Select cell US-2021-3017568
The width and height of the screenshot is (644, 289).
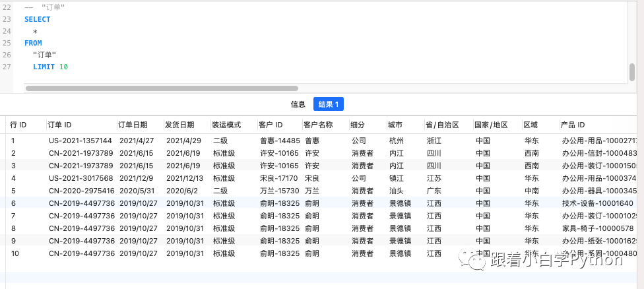[x=80, y=178]
